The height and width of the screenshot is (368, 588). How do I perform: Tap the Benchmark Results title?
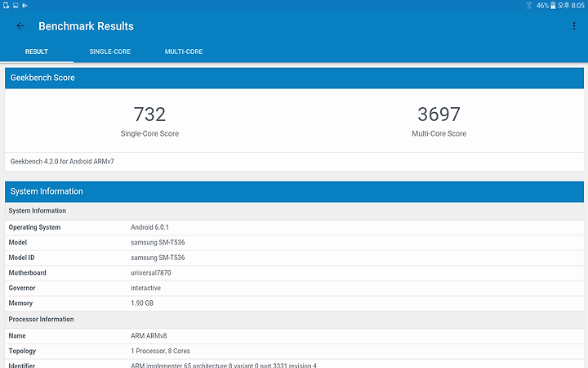[86, 26]
